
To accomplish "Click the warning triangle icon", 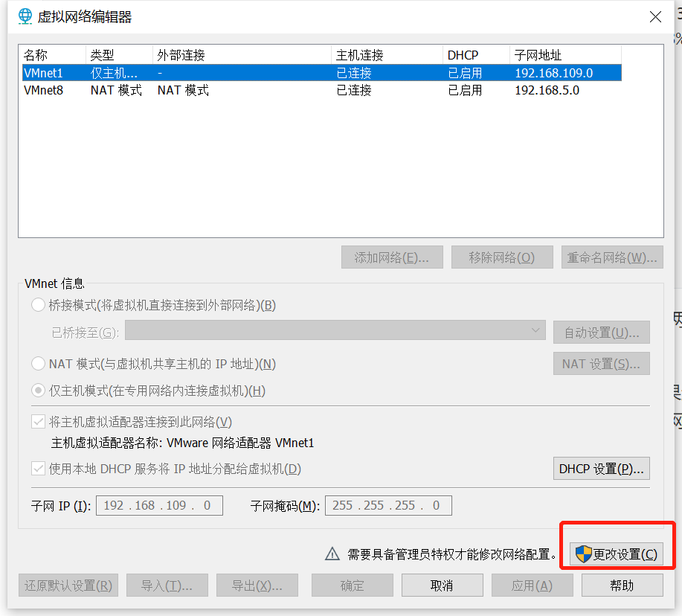I will coord(332,554).
